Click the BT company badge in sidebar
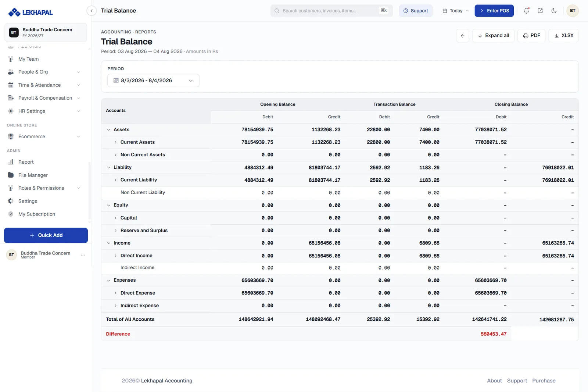This screenshot has width=588, height=392. pos(14,32)
